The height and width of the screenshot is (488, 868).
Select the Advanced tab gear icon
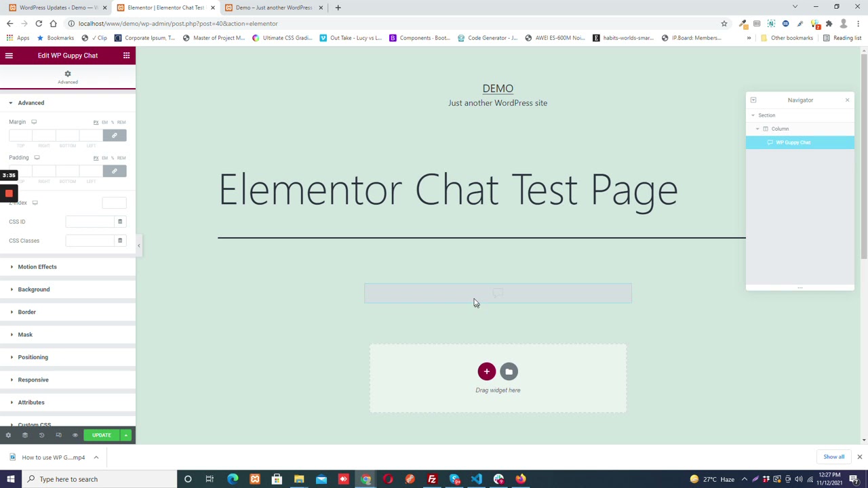point(67,73)
